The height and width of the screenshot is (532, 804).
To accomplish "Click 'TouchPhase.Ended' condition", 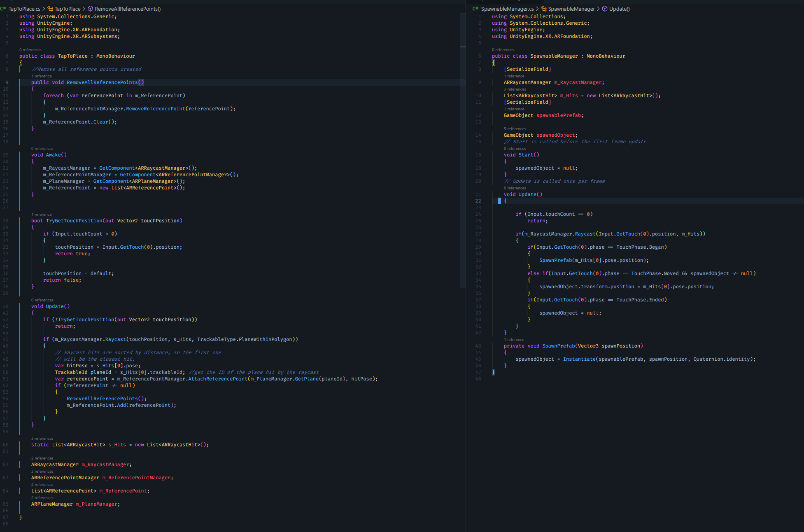I will click(640, 300).
